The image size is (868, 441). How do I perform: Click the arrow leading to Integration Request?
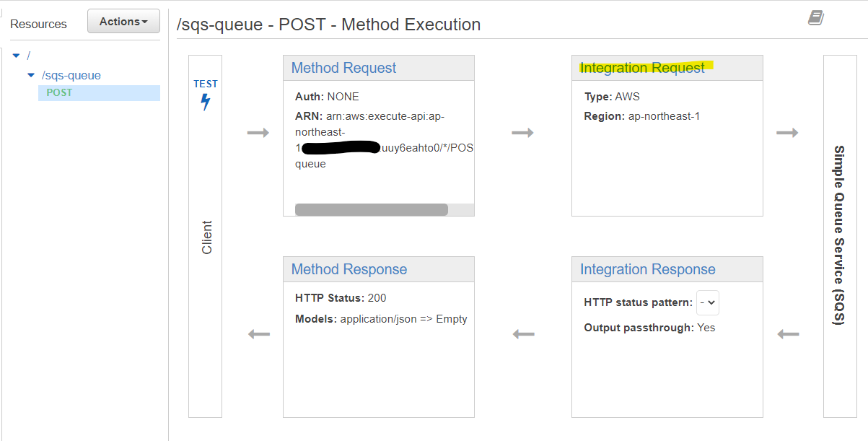pyautogui.click(x=522, y=132)
